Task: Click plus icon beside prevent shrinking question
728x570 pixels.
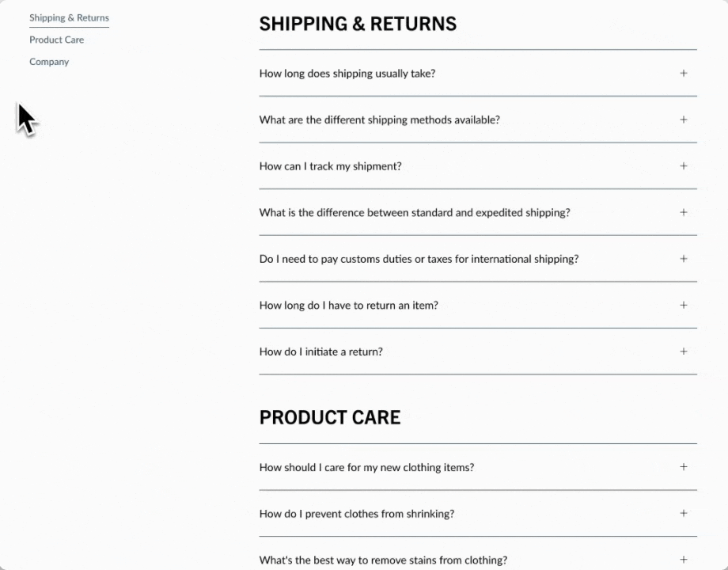Action: [x=684, y=513]
